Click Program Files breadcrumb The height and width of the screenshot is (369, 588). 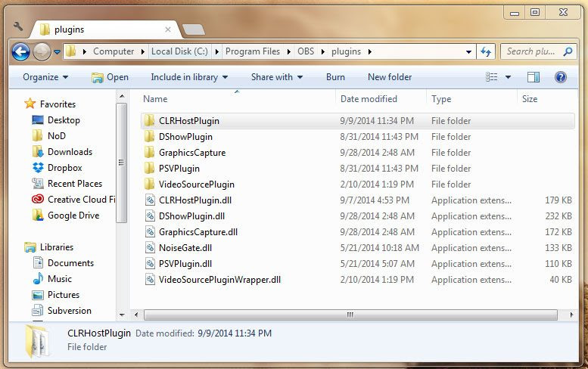click(x=252, y=51)
